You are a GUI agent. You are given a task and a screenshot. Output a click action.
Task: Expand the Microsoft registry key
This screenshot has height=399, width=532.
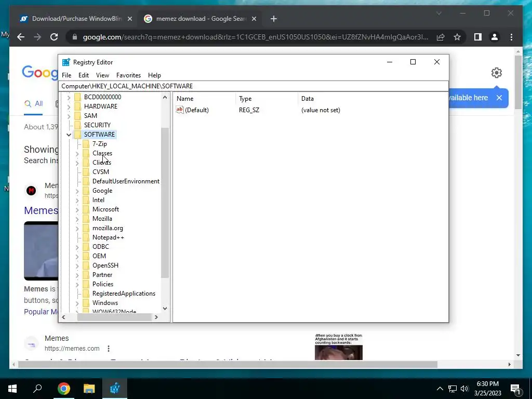pyautogui.click(x=77, y=210)
